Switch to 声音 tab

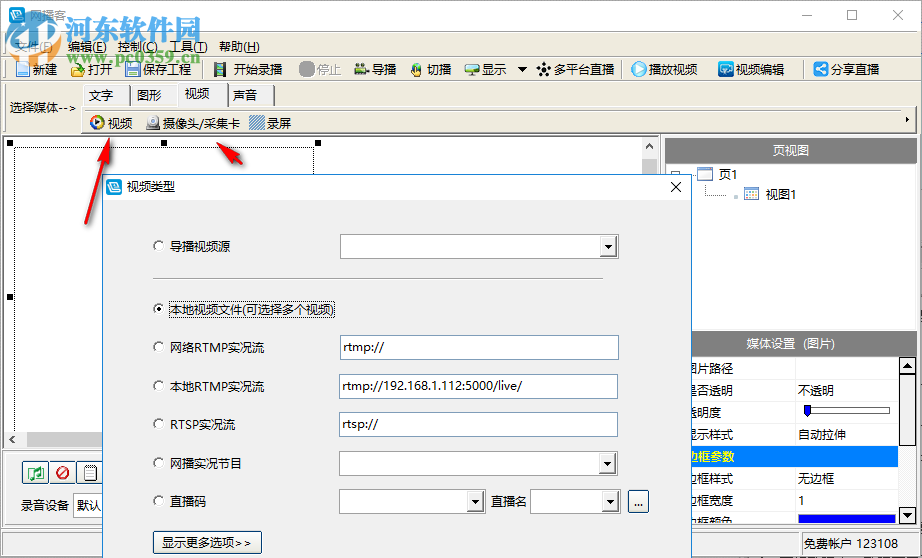(x=250, y=95)
